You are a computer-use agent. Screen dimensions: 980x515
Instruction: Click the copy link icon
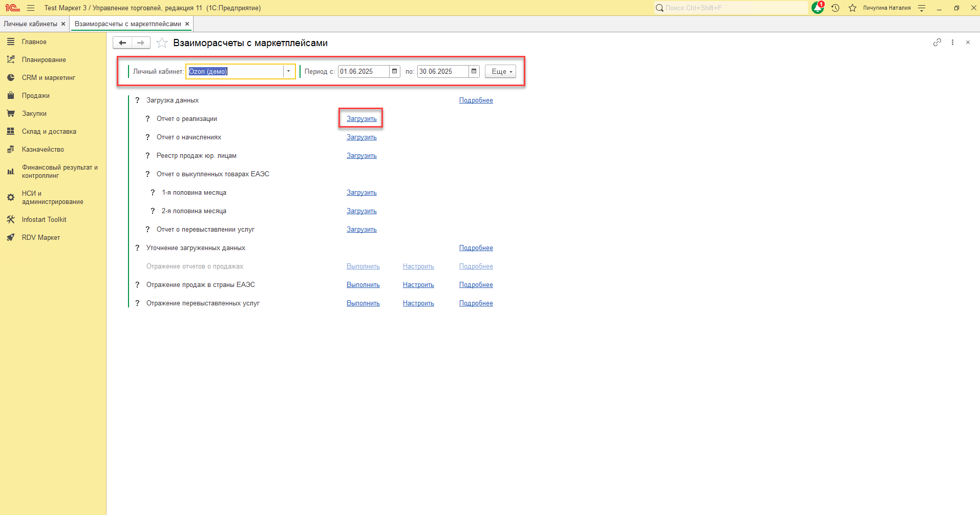(x=937, y=43)
